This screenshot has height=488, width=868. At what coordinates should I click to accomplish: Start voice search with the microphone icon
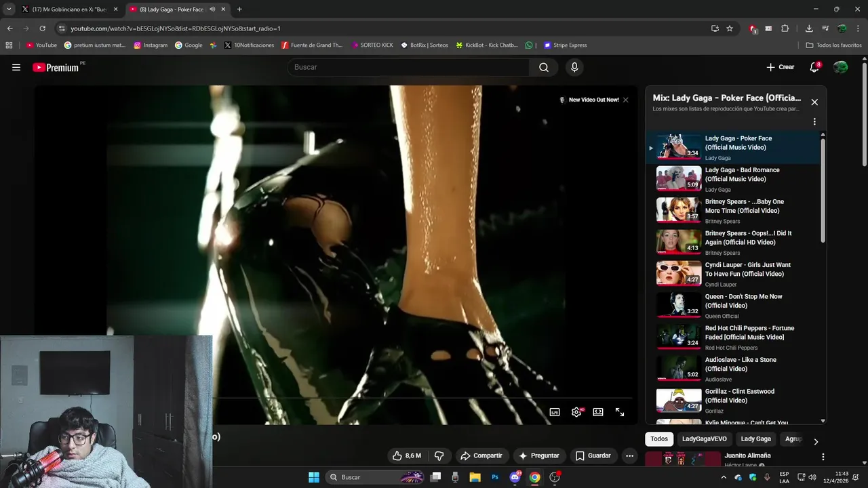click(574, 67)
